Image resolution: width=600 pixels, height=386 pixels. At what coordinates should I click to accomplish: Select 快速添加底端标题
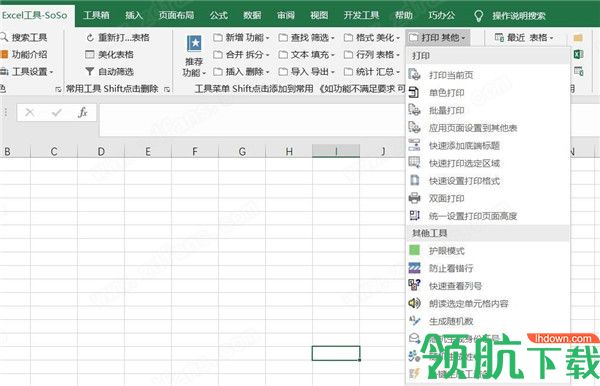click(x=488, y=145)
